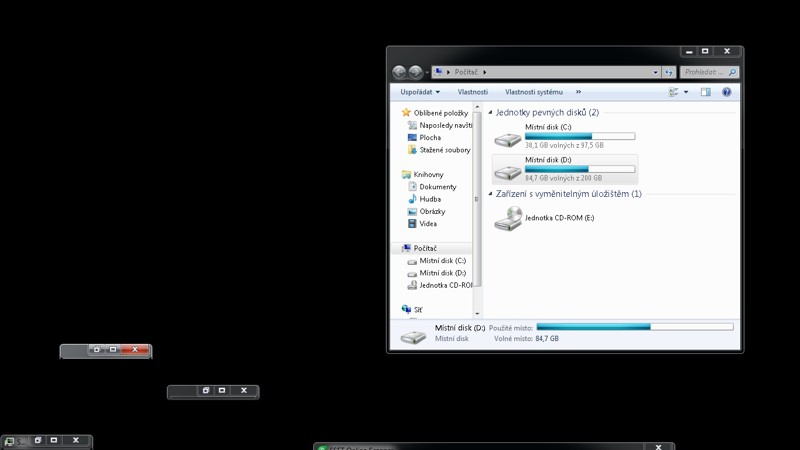Collapse the Jednotky pevných disků group
The width and height of the screenshot is (800, 450).
490,113
